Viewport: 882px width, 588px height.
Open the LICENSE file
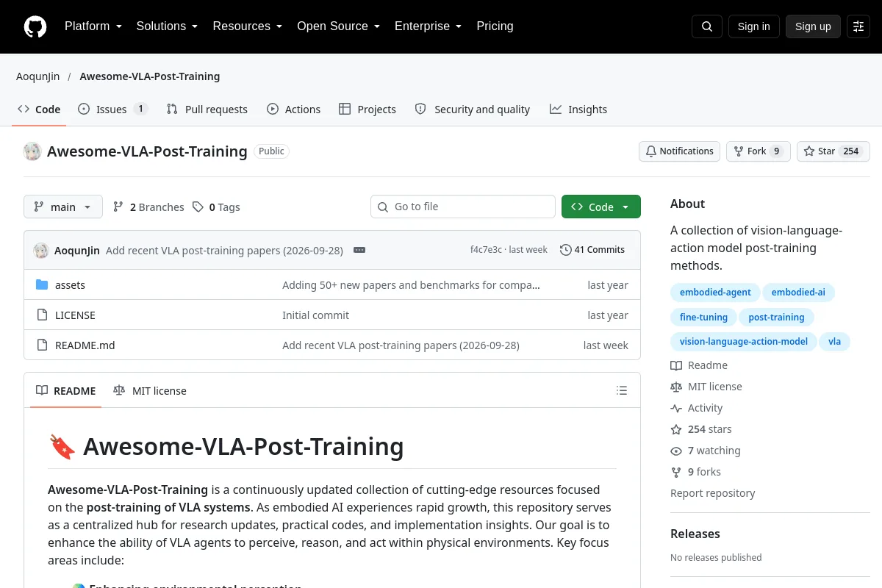click(x=75, y=315)
